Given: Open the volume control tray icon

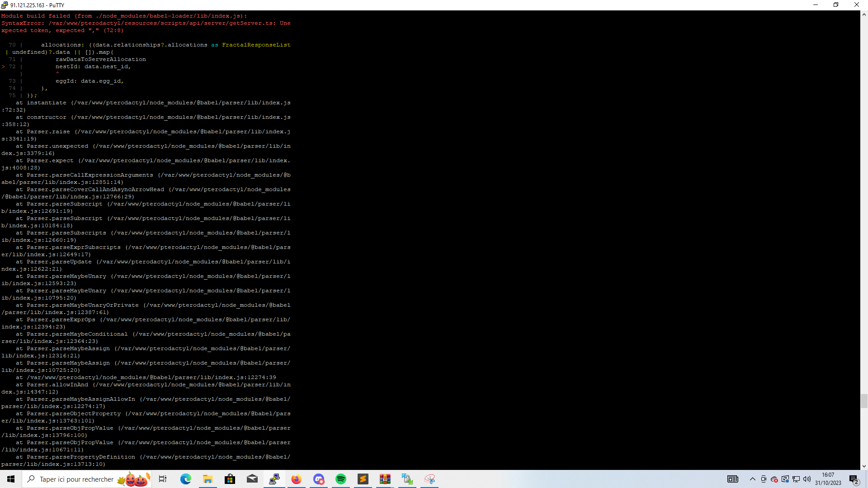Looking at the screenshot, I should click(x=807, y=479).
